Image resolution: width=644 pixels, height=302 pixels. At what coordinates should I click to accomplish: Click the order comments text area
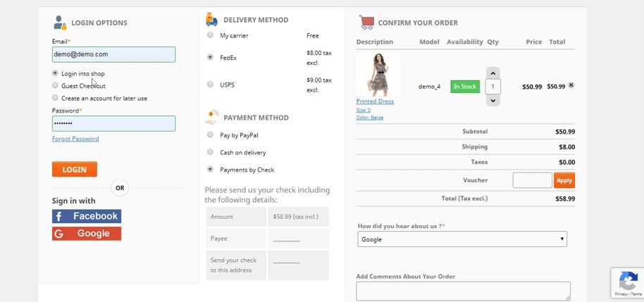464,291
